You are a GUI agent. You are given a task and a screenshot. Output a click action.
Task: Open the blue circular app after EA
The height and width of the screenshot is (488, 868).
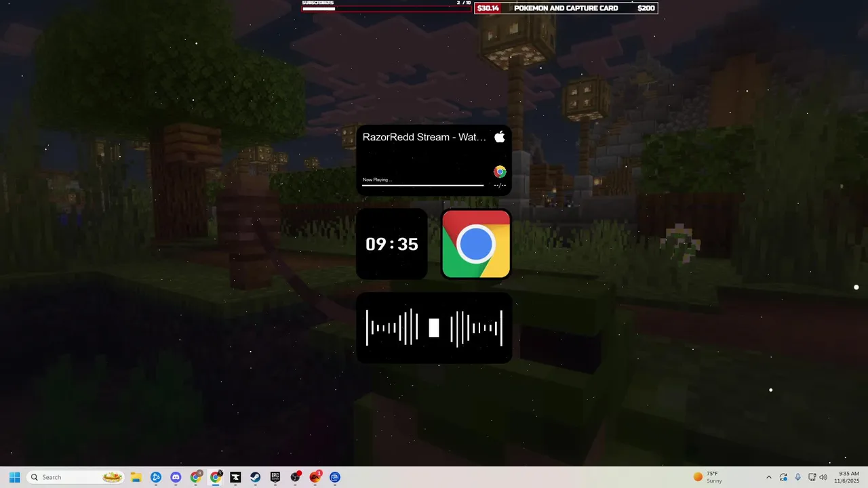point(335,477)
